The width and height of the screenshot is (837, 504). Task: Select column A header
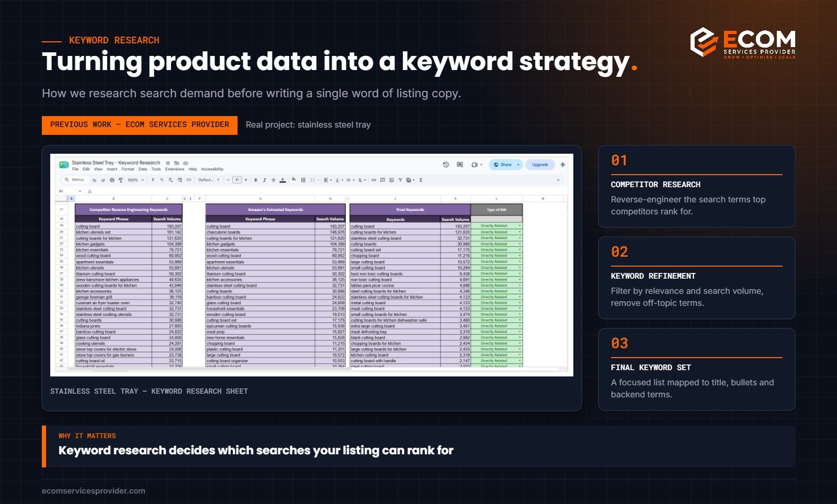pyautogui.click(x=72, y=199)
